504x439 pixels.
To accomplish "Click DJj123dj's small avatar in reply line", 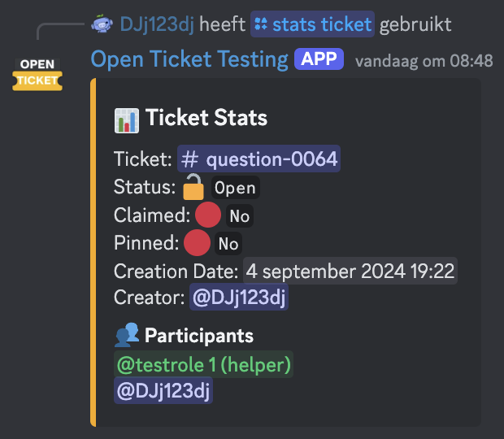I will pos(102,24).
